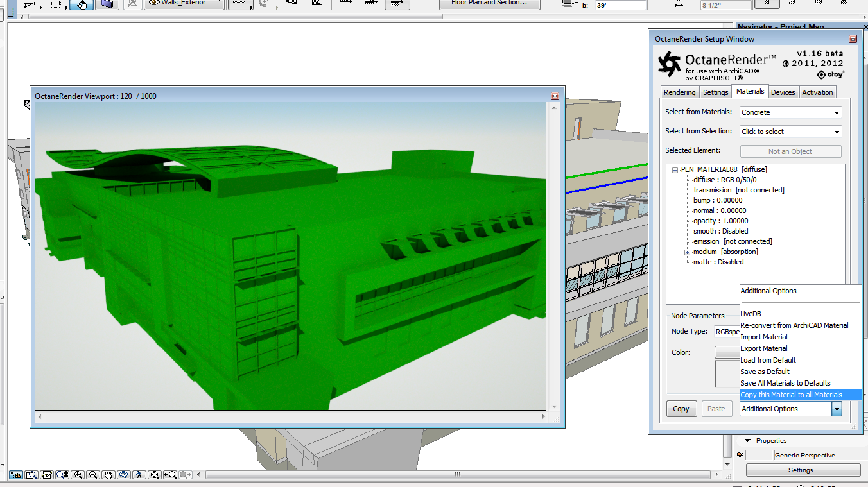
Task: Select the transmission not connected row
Action: click(739, 190)
